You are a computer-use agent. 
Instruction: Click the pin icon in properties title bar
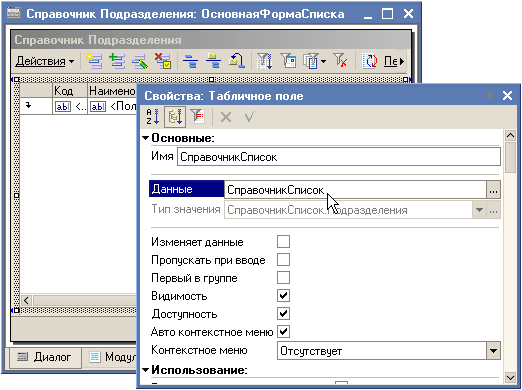[490, 96]
